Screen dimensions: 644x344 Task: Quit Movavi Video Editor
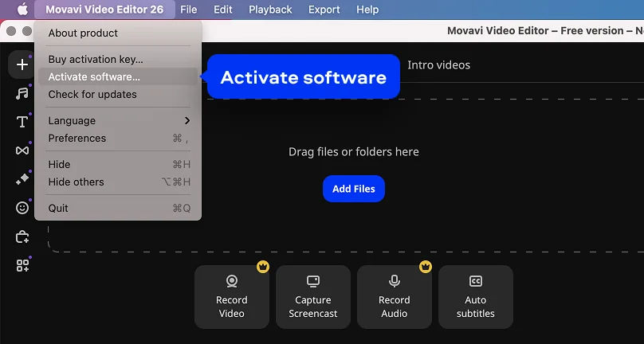(118, 209)
